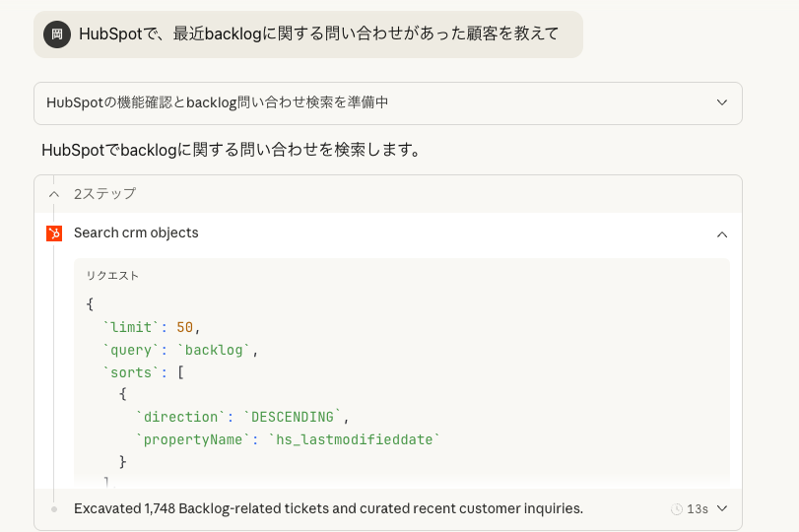Click the 2ステップ label

point(104,194)
